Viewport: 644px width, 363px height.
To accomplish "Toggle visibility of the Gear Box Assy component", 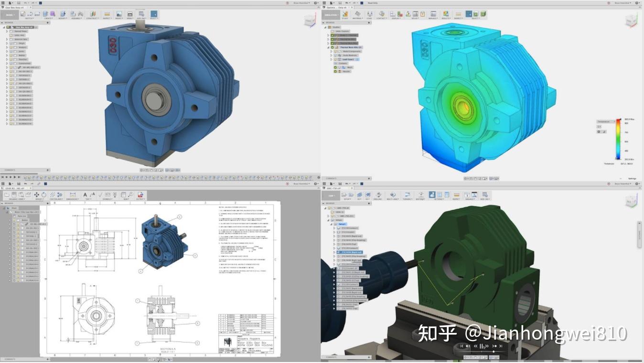I will tap(9, 27).
